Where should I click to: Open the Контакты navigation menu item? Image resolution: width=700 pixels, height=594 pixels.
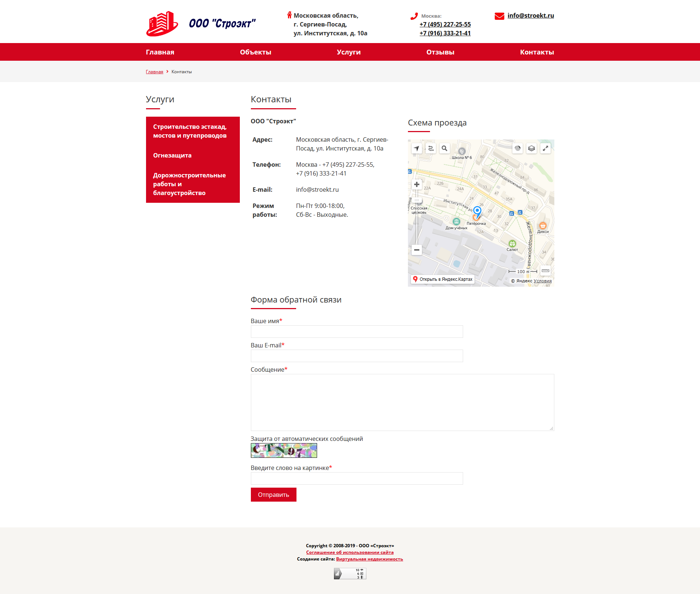coord(537,52)
